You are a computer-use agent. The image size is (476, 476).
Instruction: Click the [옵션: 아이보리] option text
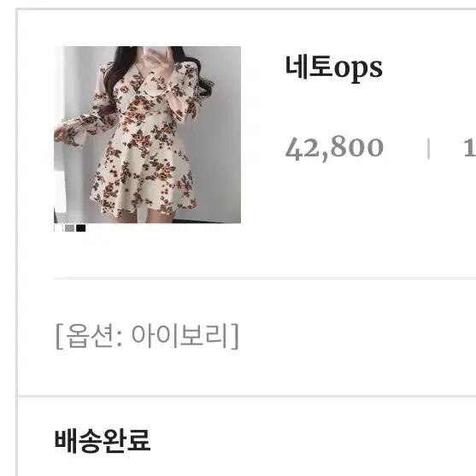pos(147,336)
